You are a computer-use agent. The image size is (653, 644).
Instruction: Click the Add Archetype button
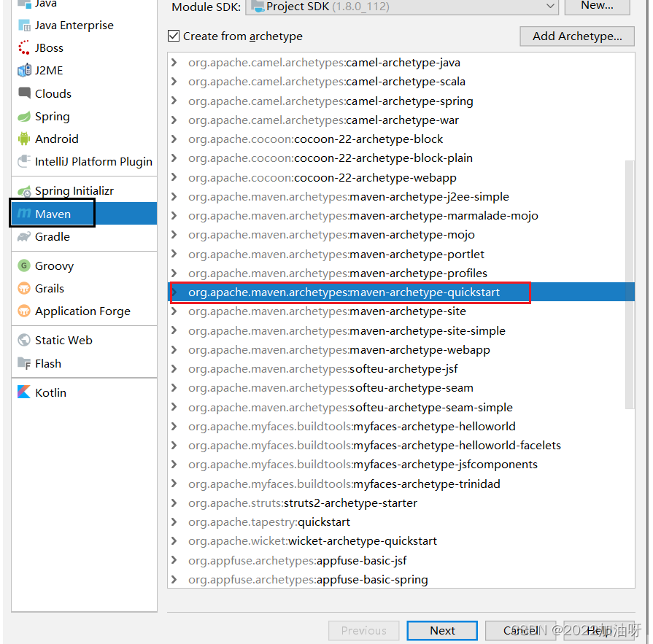(x=577, y=36)
